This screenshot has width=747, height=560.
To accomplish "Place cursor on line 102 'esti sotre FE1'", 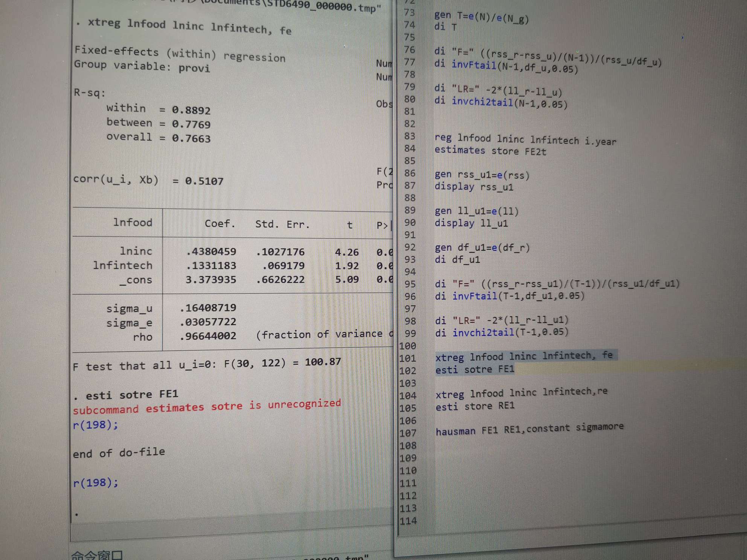I will point(474,370).
